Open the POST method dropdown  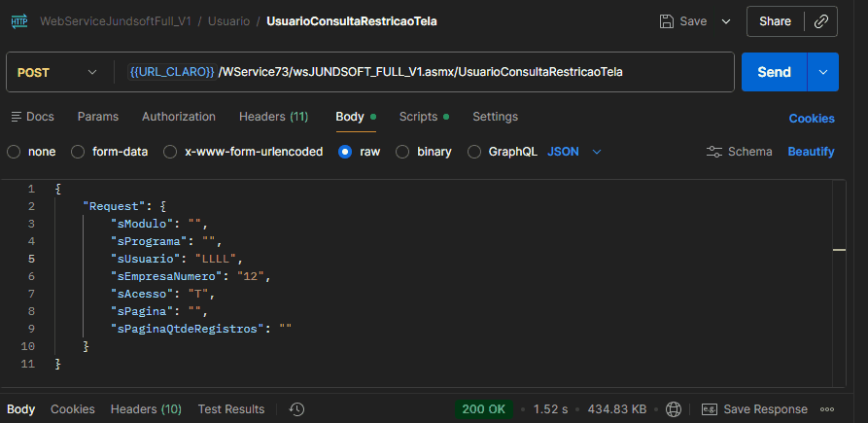58,72
